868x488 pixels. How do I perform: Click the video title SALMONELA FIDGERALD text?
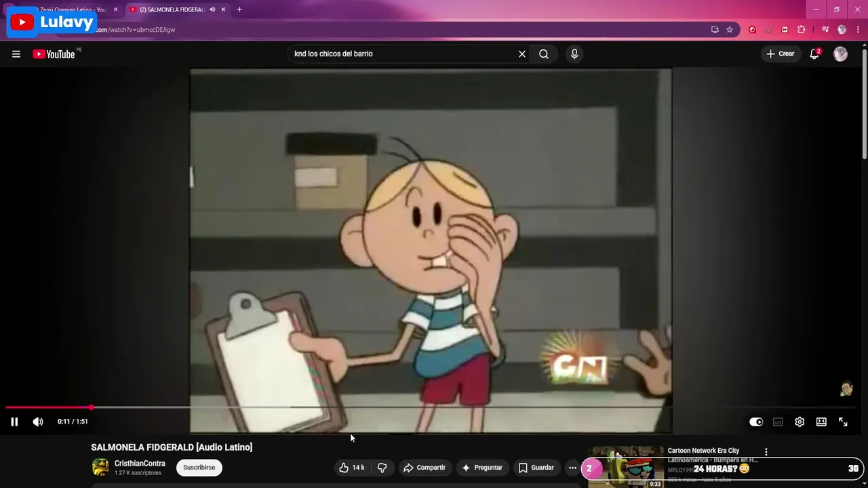(x=172, y=447)
